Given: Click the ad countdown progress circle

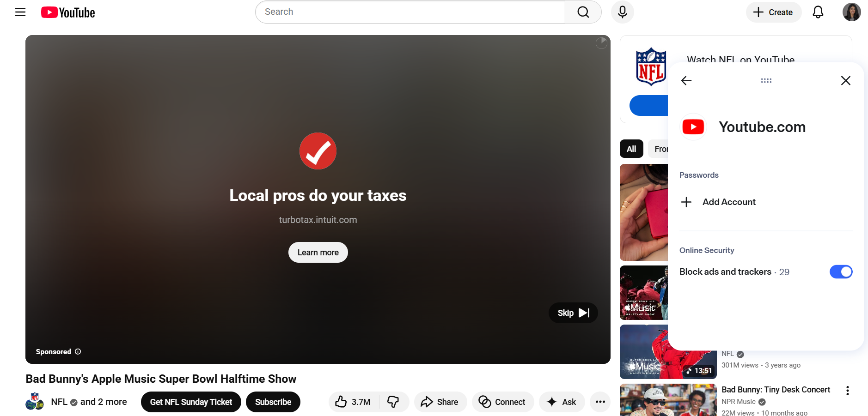Looking at the screenshot, I should (601, 43).
